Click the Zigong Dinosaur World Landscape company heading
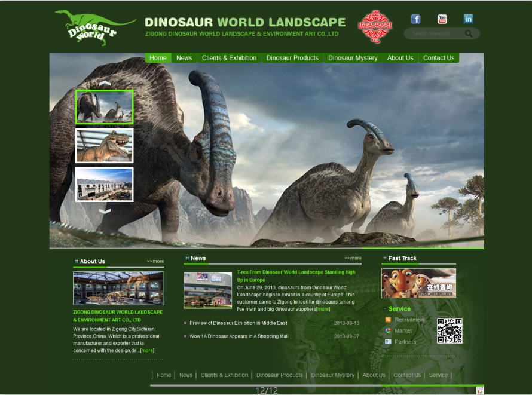The width and height of the screenshot is (532, 395). click(118, 316)
